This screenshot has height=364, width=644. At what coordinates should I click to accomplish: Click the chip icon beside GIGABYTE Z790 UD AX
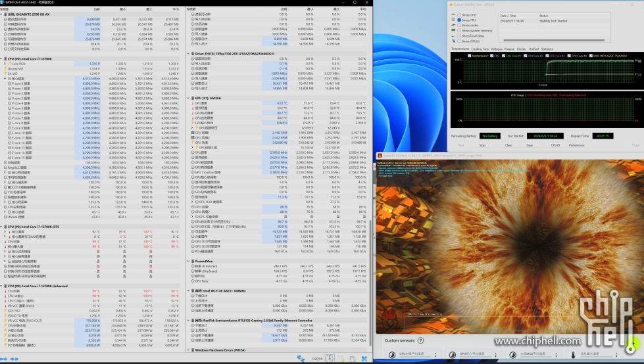(5, 14)
